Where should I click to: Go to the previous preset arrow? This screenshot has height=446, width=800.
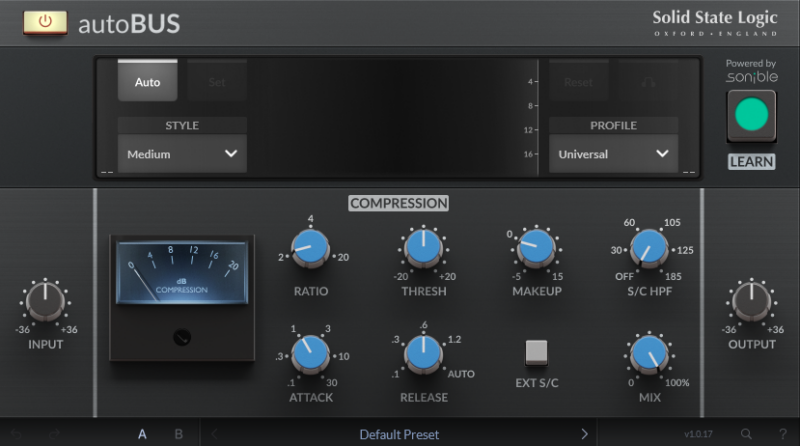point(214,434)
